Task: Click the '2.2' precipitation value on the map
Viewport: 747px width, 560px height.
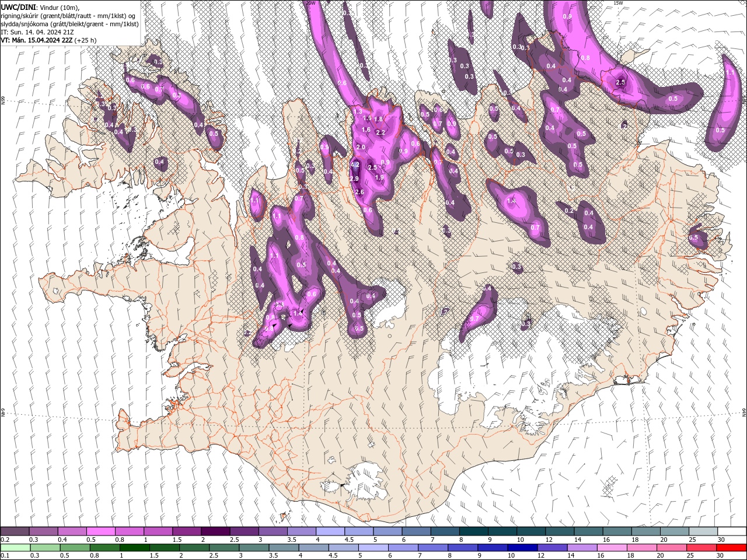Action: (x=381, y=132)
